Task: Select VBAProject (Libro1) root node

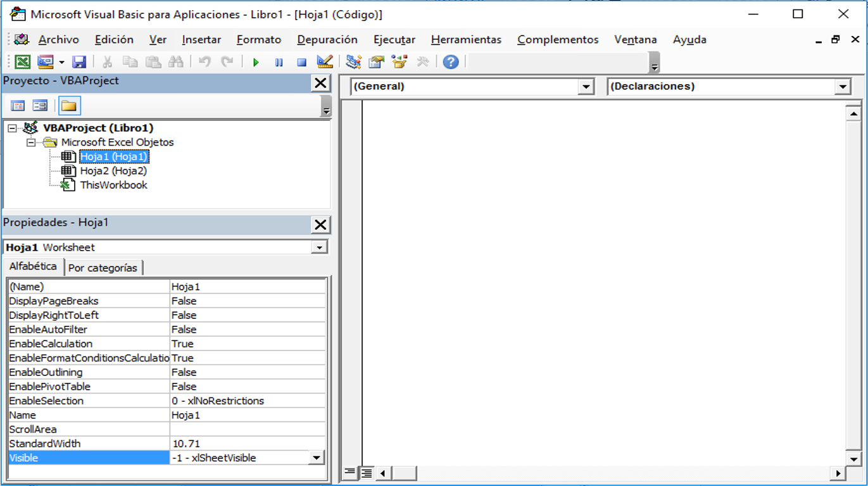Action: [x=98, y=128]
